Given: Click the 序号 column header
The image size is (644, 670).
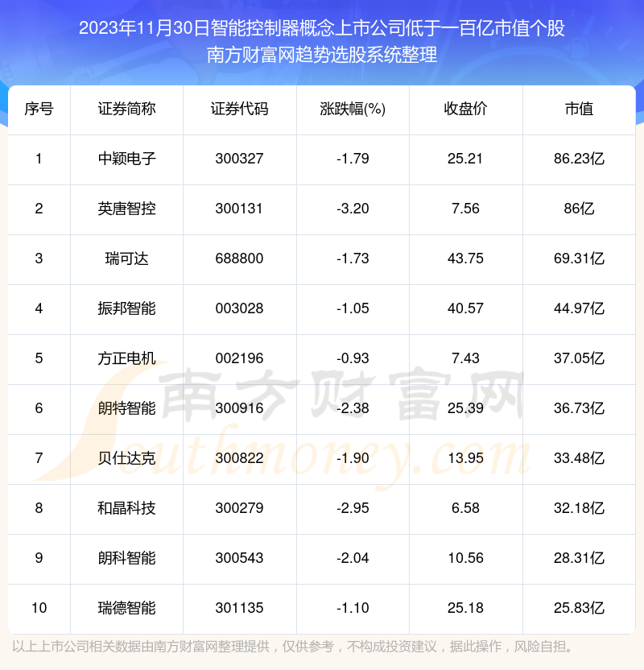Looking at the screenshot, I should [39, 109].
